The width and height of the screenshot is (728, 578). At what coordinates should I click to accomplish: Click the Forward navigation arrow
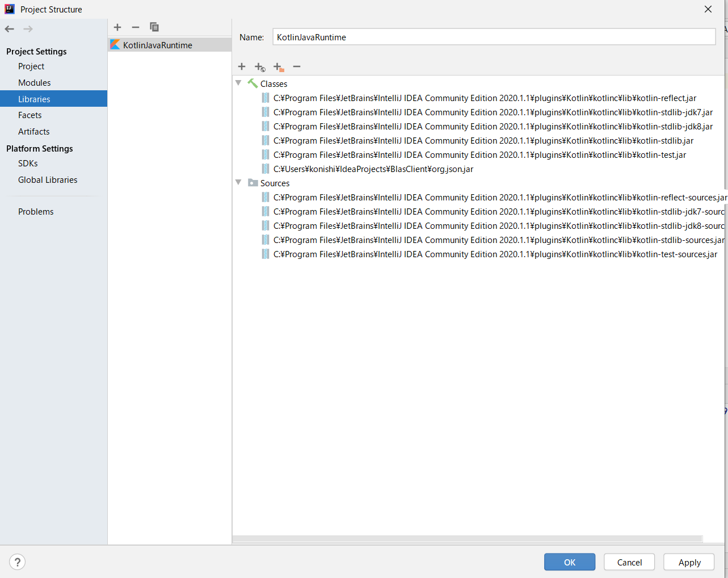[28, 29]
